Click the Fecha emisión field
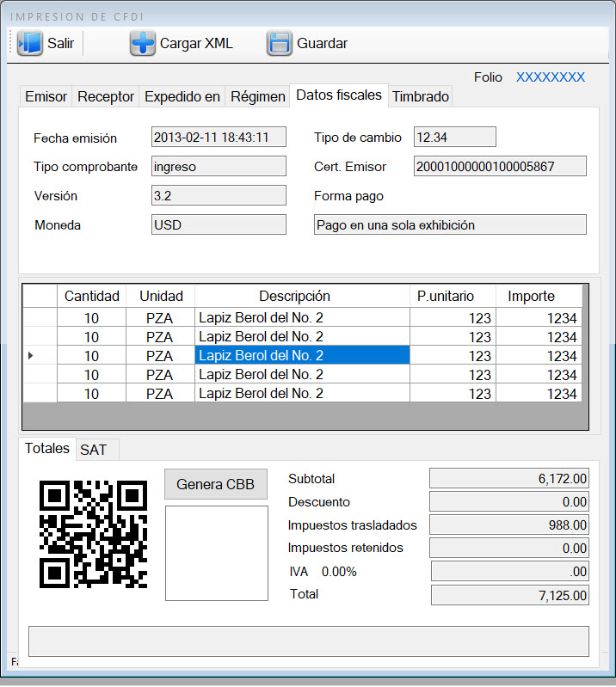616x687 pixels. click(x=219, y=137)
